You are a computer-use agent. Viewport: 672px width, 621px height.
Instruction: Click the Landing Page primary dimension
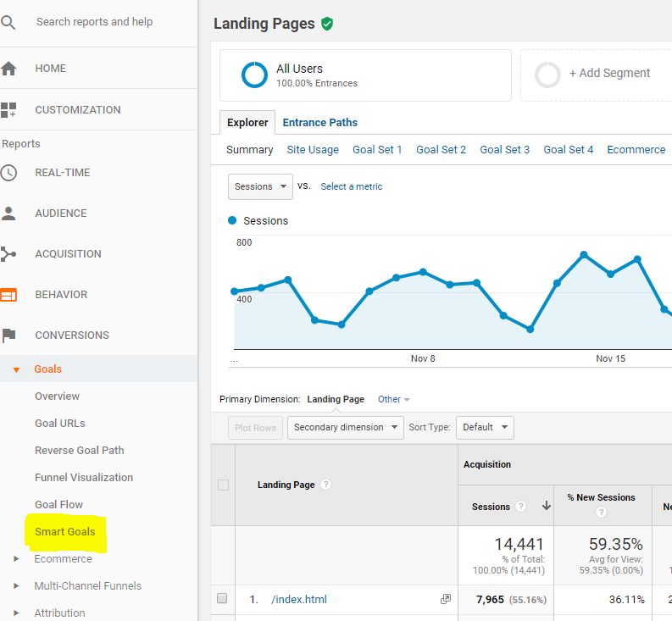(336, 399)
